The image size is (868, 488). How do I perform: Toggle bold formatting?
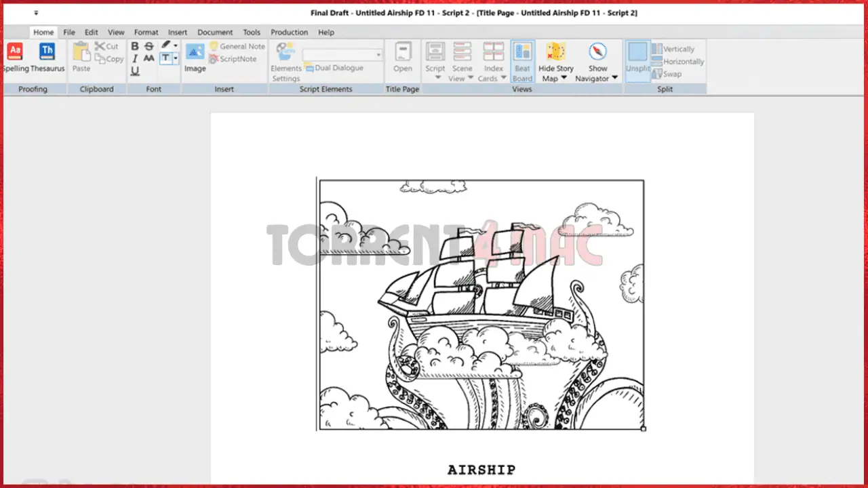[x=135, y=46]
